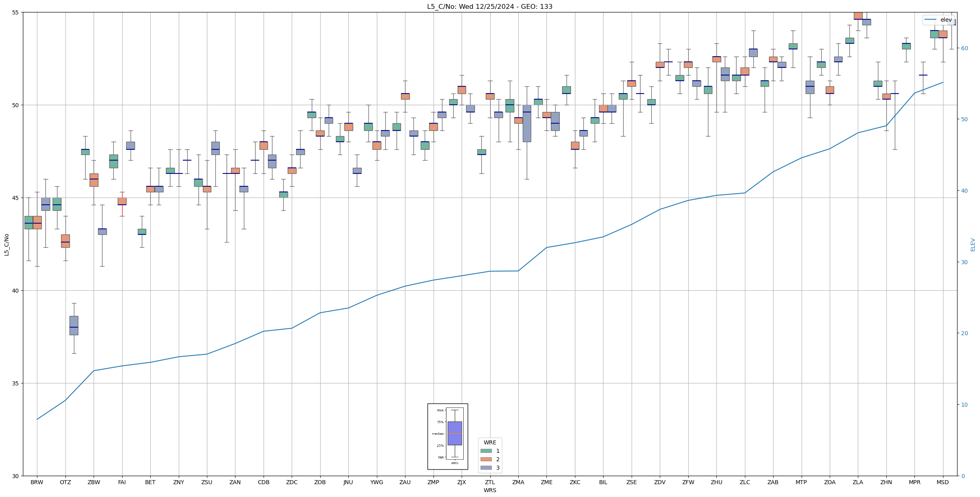Click the 55 tick on left axis
The height and width of the screenshot is (497, 980).
click(16, 12)
